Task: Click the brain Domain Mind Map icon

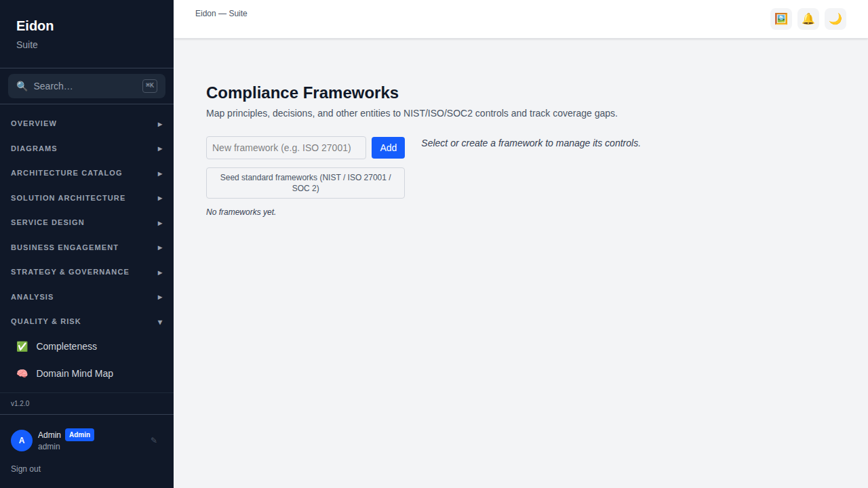Action: [22, 373]
